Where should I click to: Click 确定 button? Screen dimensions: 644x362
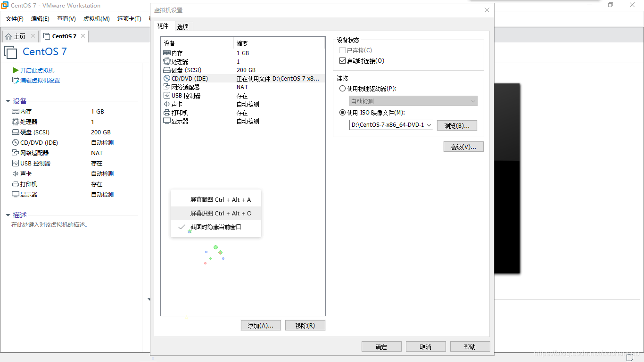click(x=381, y=346)
